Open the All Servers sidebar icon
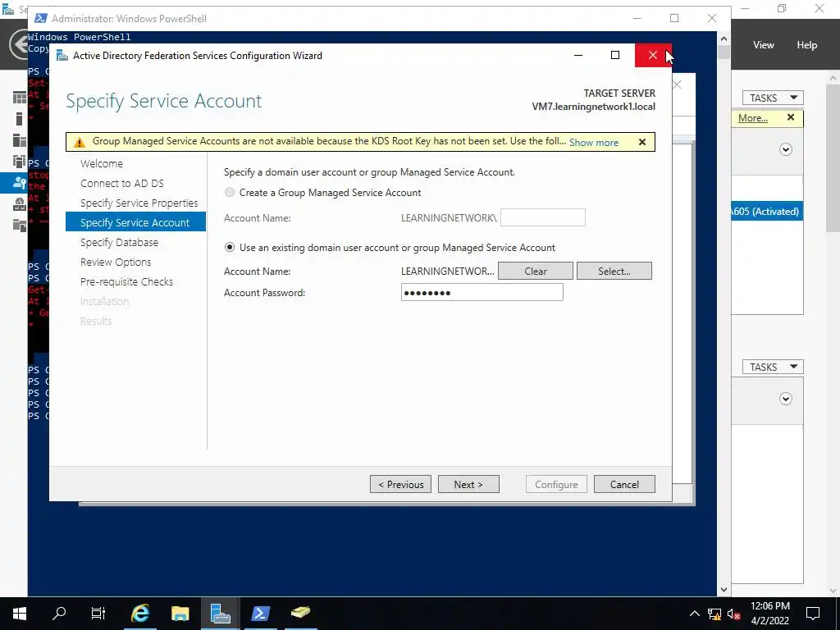The height and width of the screenshot is (630, 840). (x=20, y=140)
